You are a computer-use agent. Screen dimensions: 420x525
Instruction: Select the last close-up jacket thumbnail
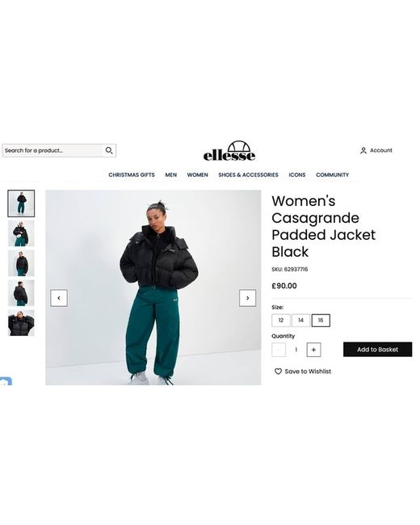[21, 323]
